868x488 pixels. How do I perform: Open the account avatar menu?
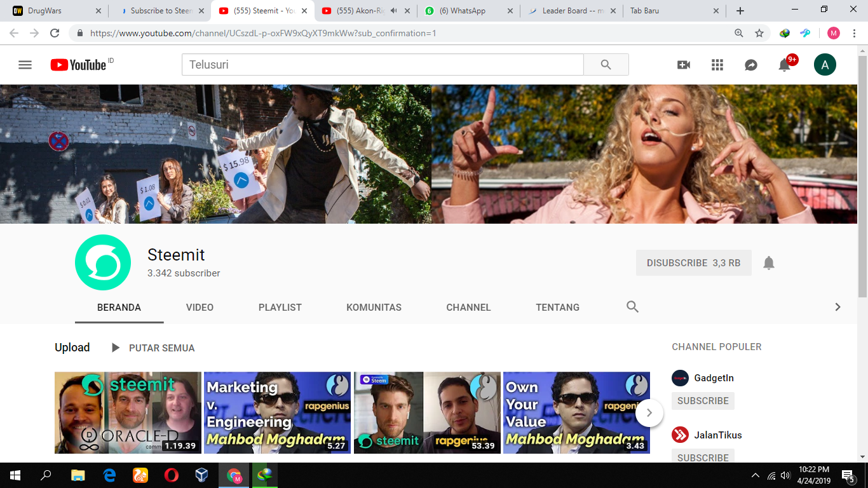pos(825,64)
